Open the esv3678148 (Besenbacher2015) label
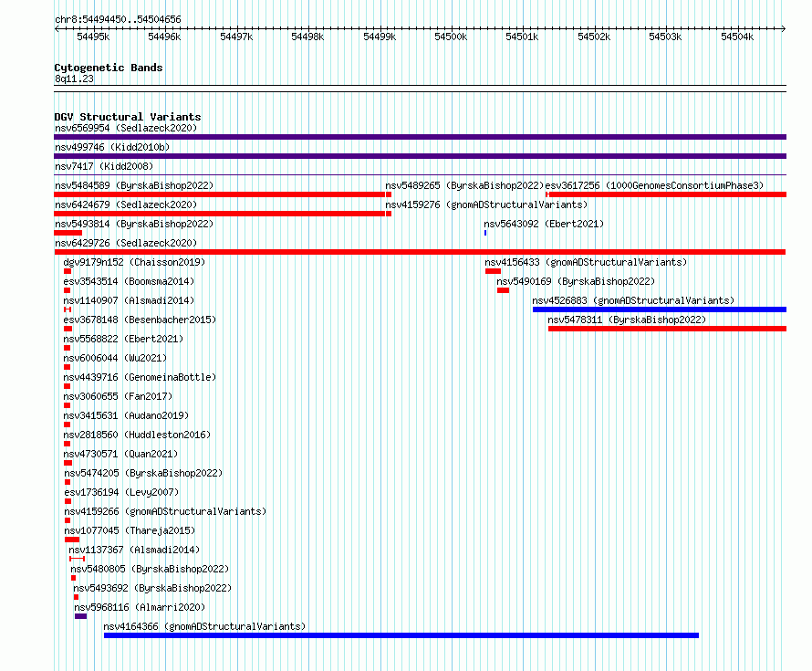This screenshot has height=671, width=812. coord(140,320)
